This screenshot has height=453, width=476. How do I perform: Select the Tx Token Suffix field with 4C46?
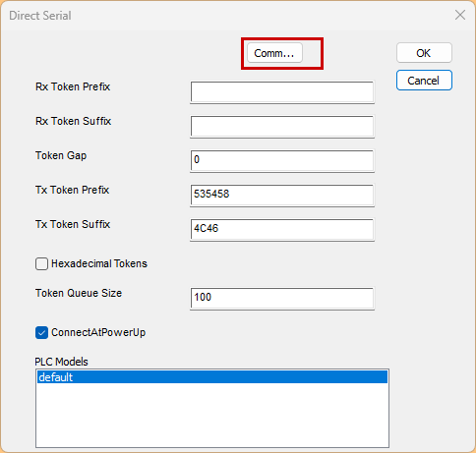tap(282, 230)
